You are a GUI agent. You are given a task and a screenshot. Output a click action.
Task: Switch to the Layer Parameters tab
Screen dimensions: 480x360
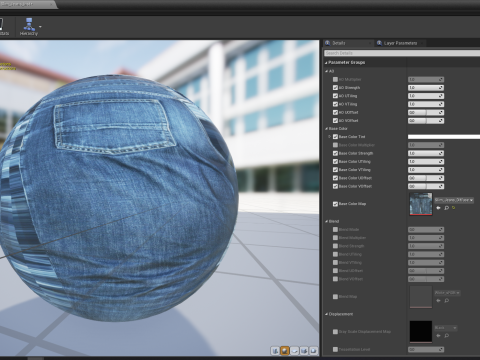400,43
